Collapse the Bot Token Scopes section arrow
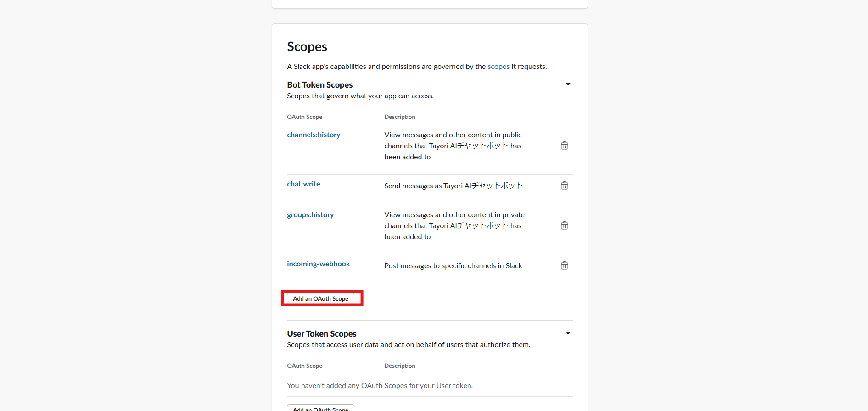 [x=568, y=84]
